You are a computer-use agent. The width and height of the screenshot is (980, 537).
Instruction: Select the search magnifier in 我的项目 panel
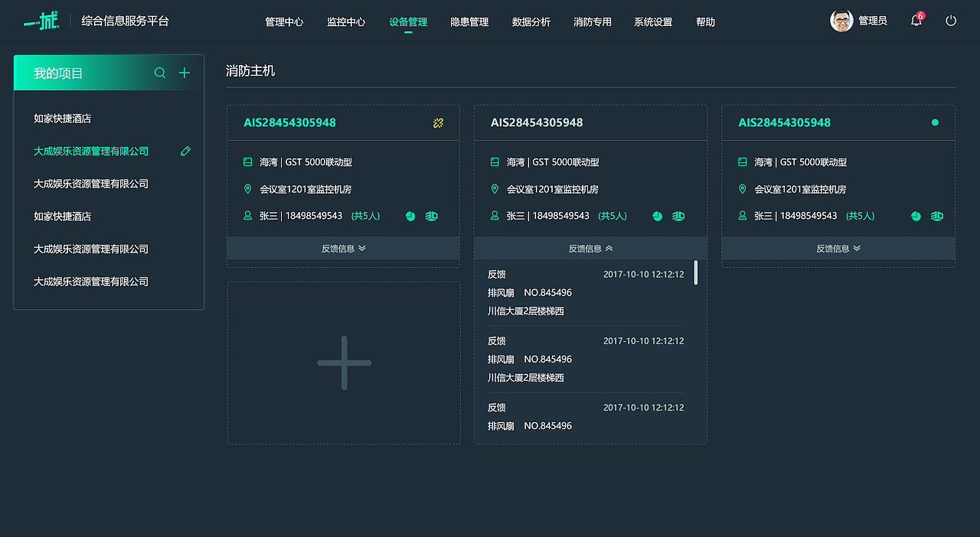pos(159,73)
